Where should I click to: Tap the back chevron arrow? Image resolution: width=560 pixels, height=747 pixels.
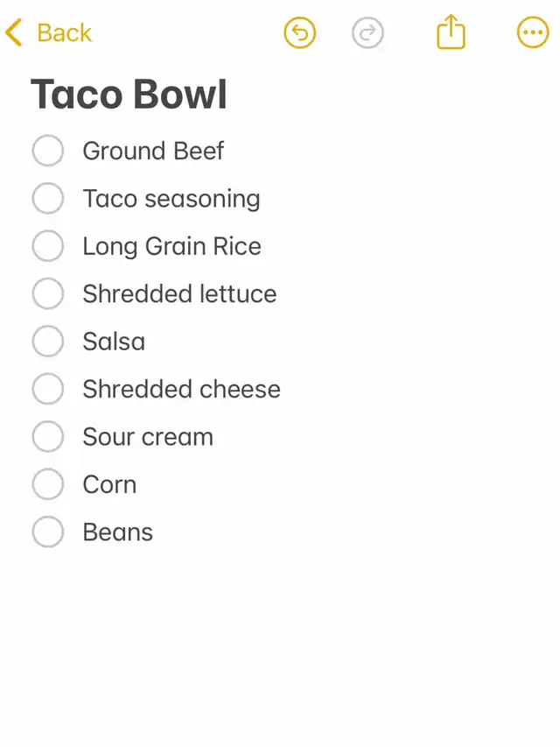14,32
